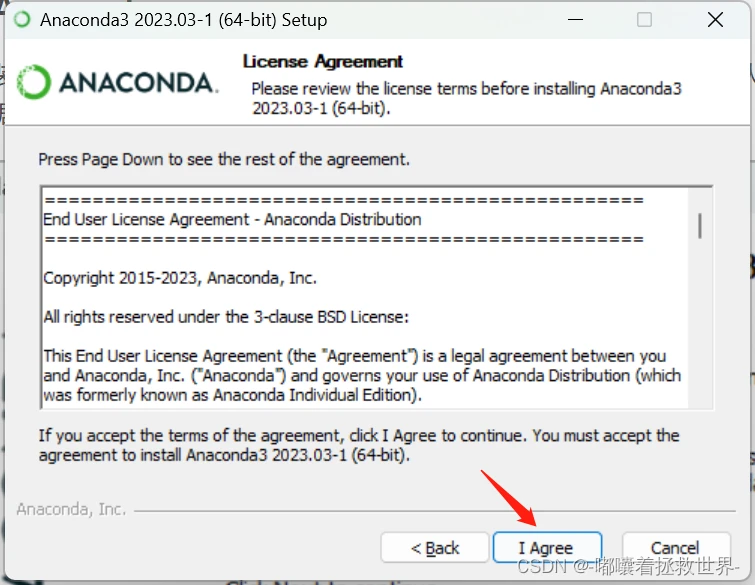Accept the license with I Agree

click(x=547, y=547)
